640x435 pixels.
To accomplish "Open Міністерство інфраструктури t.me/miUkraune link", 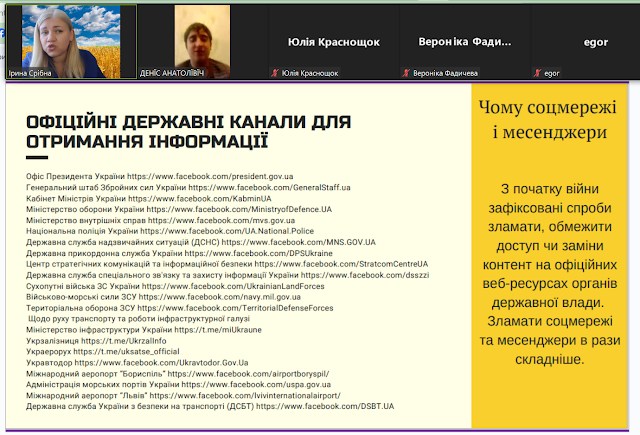I will tap(218, 330).
